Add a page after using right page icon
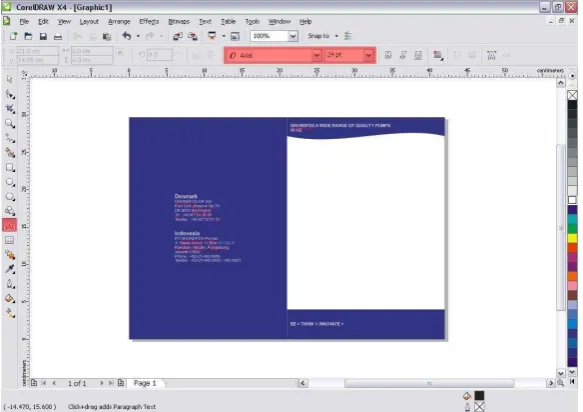Viewport: 583px width, 412px height. coord(121,383)
